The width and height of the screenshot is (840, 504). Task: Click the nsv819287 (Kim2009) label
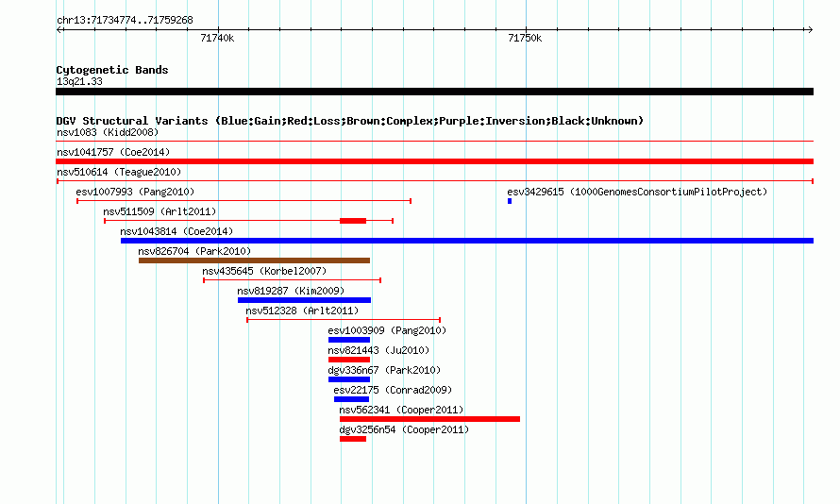pos(291,291)
